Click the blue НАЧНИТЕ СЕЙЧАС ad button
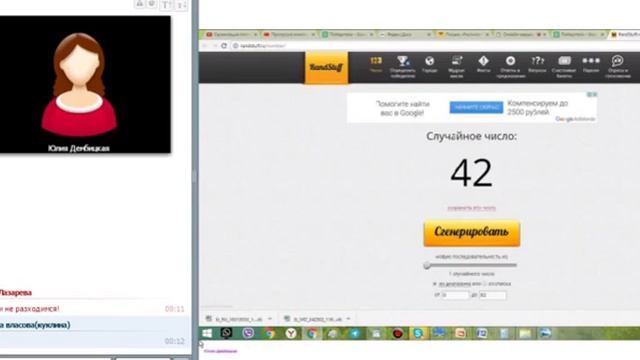This screenshot has width=640, height=360. click(476, 107)
